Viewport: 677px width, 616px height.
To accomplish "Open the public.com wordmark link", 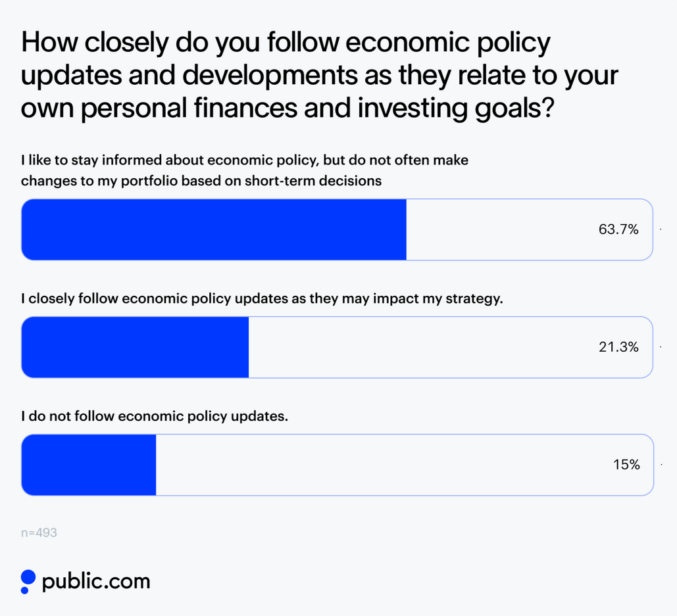I will pyautogui.click(x=96, y=581).
